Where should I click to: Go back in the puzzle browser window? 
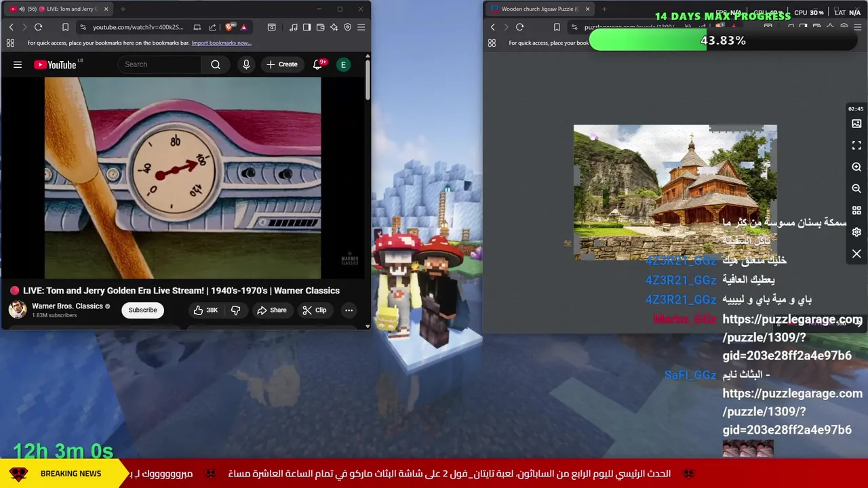(493, 27)
